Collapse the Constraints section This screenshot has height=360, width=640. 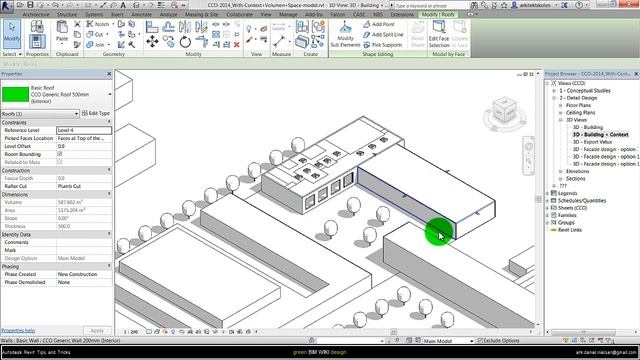click(x=109, y=122)
